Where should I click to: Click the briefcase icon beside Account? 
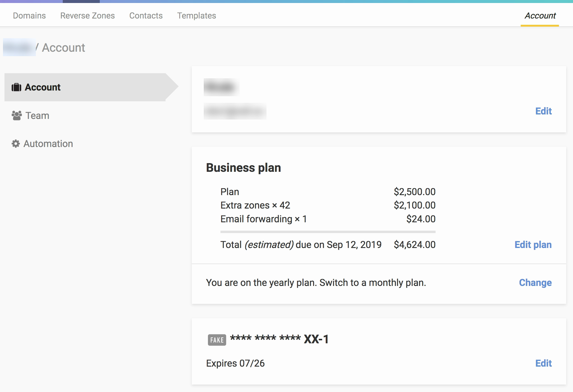coord(16,87)
